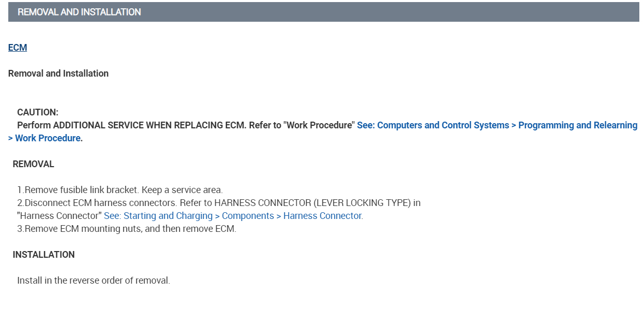Click the REMOVAL AND INSTALLATION header bar
Image resolution: width=644 pixels, height=309 pixels.
323,12
